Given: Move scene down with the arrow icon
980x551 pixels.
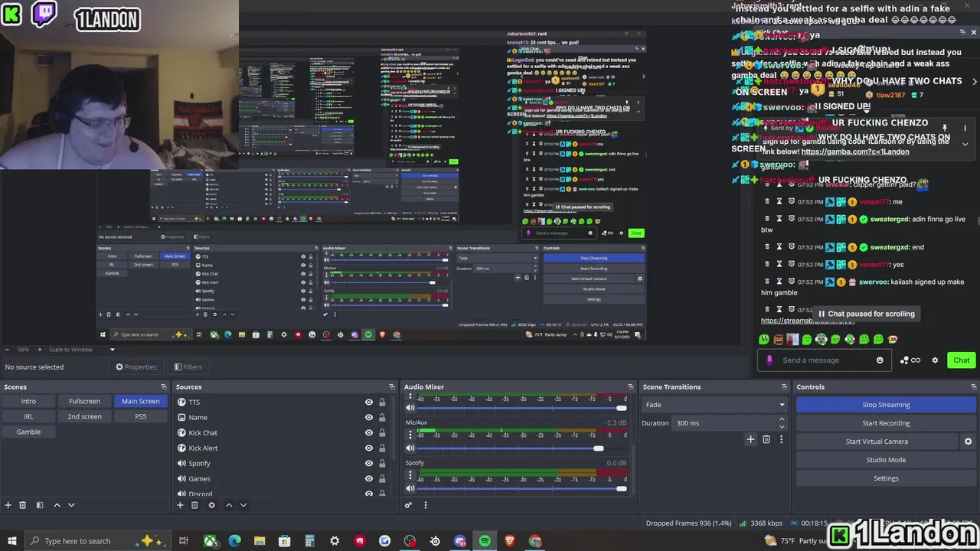Looking at the screenshot, I should [x=71, y=505].
